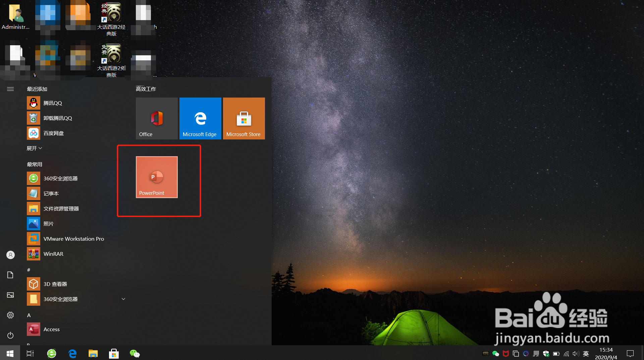Expand the 360安全浏览器 folder chevron
Screen dimensions: 644x360
coord(123,299)
